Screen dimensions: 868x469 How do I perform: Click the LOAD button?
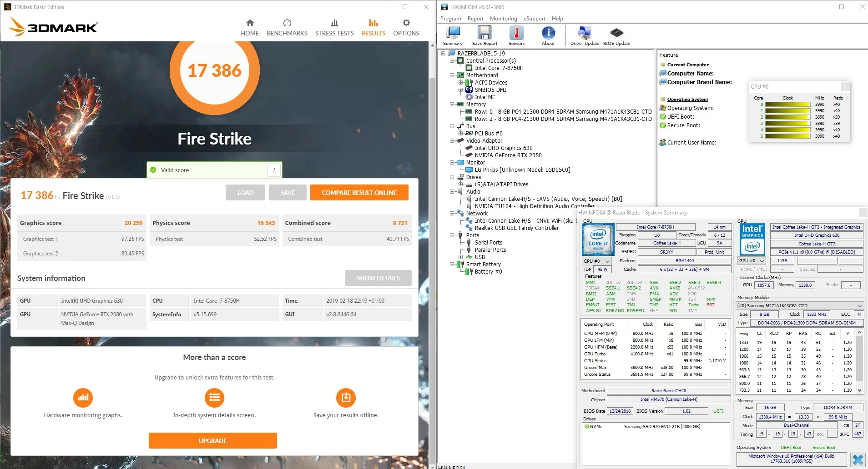pyautogui.click(x=245, y=193)
